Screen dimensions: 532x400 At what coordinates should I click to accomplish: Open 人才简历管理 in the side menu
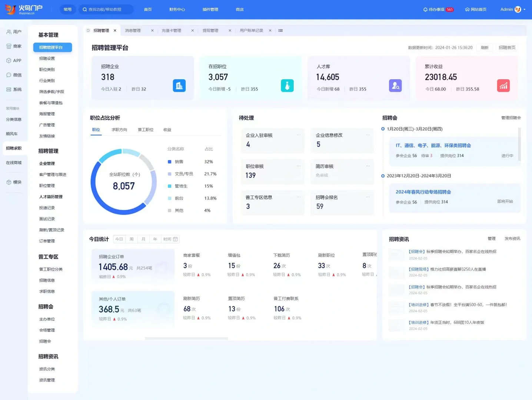pyautogui.click(x=51, y=197)
